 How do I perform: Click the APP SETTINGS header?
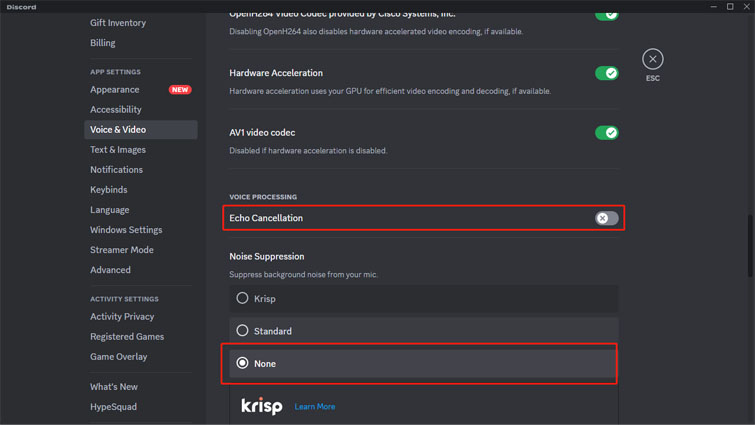tap(115, 72)
